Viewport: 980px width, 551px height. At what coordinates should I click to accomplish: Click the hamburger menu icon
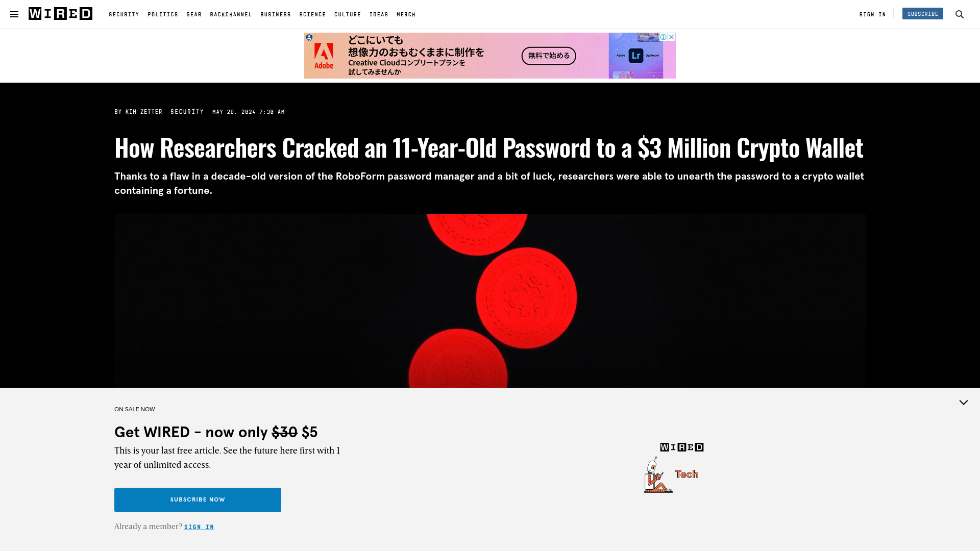point(14,14)
